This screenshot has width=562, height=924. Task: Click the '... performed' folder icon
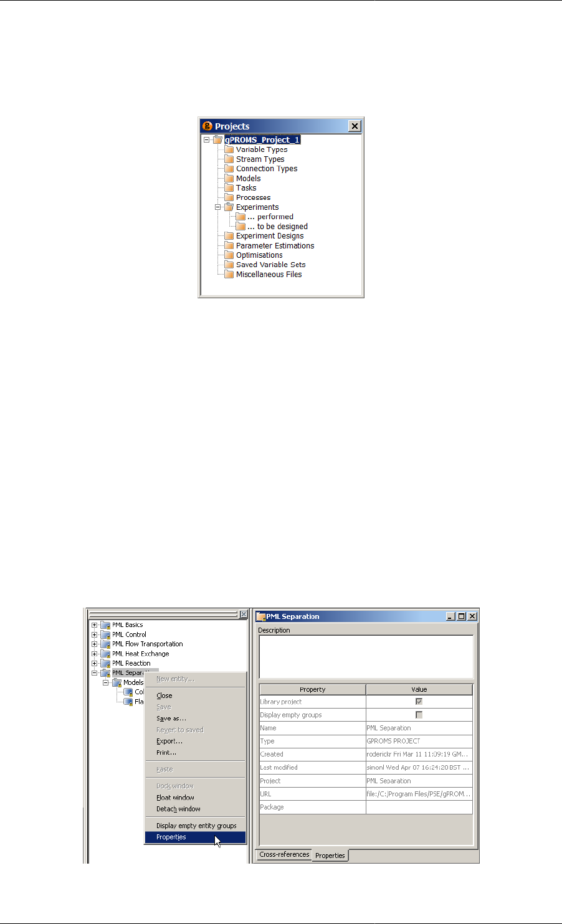click(x=241, y=217)
